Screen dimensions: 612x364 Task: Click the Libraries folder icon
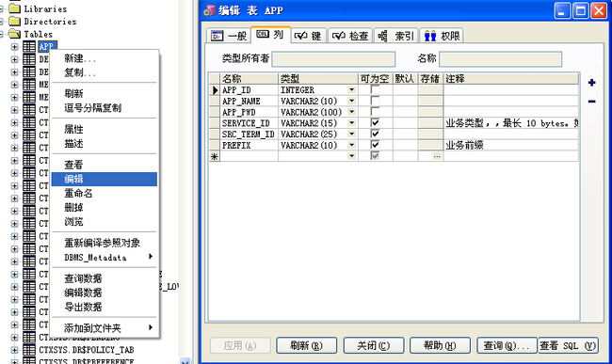pyautogui.click(x=14, y=8)
